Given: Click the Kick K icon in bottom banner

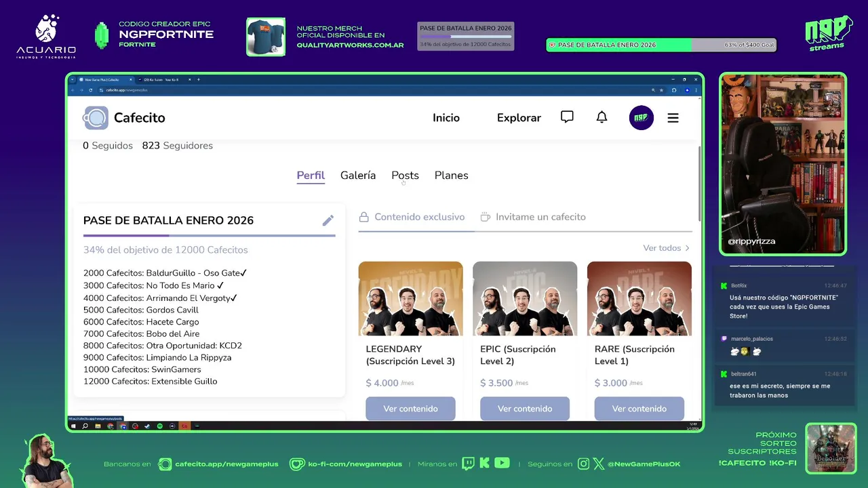Looking at the screenshot, I should [484, 464].
